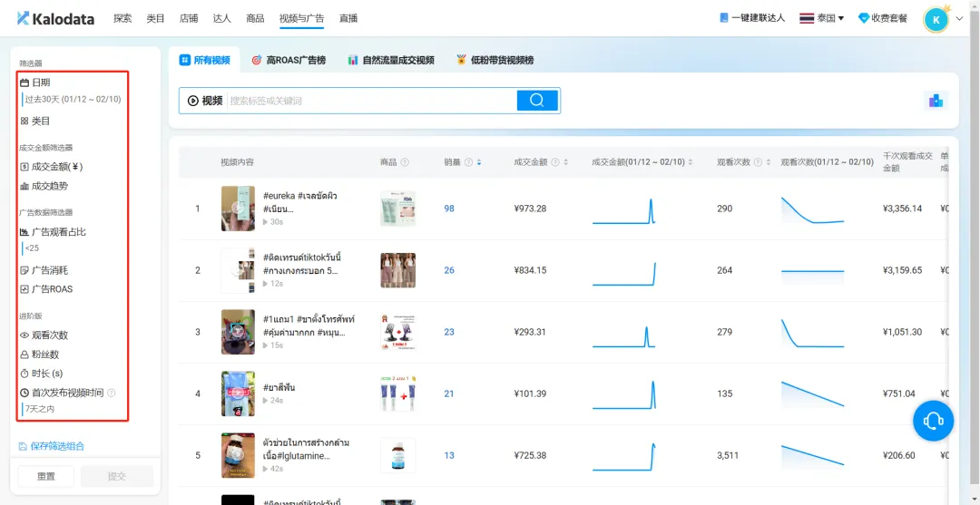Toggle sort arrows on 成交金额 column
980x505 pixels.
click(x=565, y=162)
